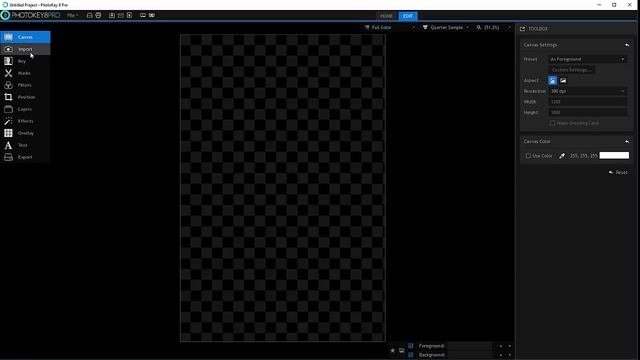
Task: Open the Foreground row dropdown arrow
Action: pyautogui.click(x=509, y=346)
